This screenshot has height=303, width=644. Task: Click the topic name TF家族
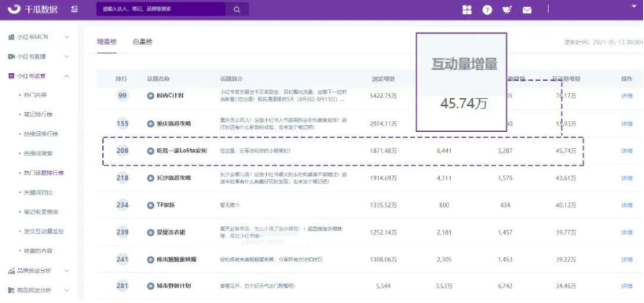pyautogui.click(x=166, y=205)
